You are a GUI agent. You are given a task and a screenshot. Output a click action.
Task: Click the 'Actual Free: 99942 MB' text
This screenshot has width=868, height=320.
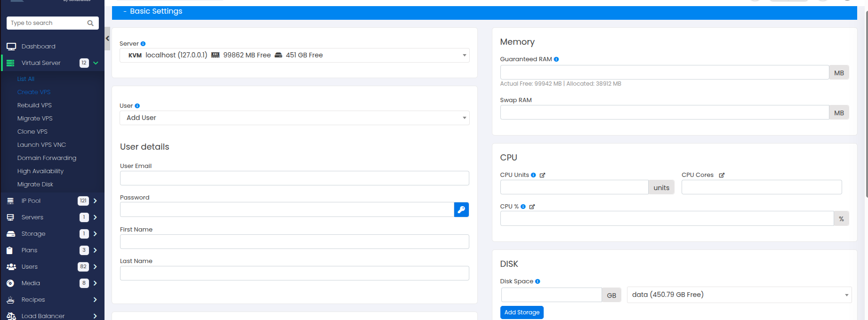pos(530,84)
